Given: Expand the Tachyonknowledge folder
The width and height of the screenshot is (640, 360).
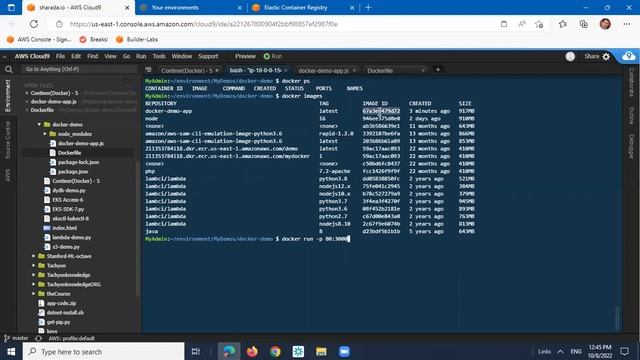Looking at the screenshot, I should tap(33, 275).
